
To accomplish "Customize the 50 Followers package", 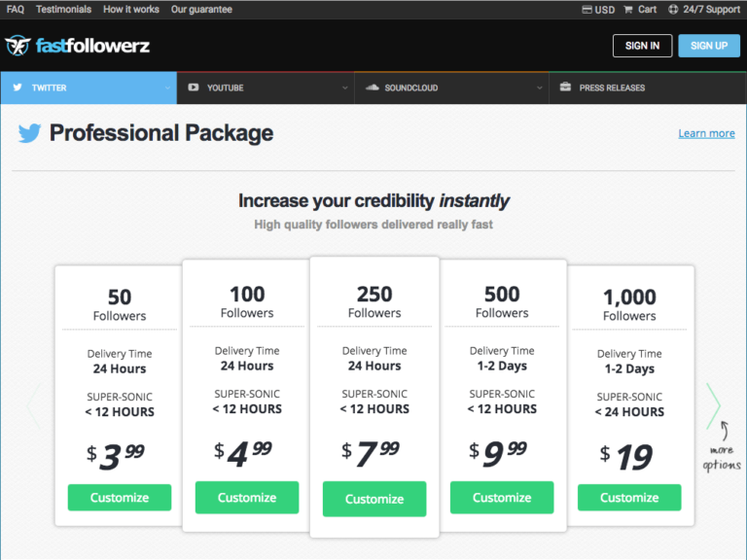I will point(120,498).
